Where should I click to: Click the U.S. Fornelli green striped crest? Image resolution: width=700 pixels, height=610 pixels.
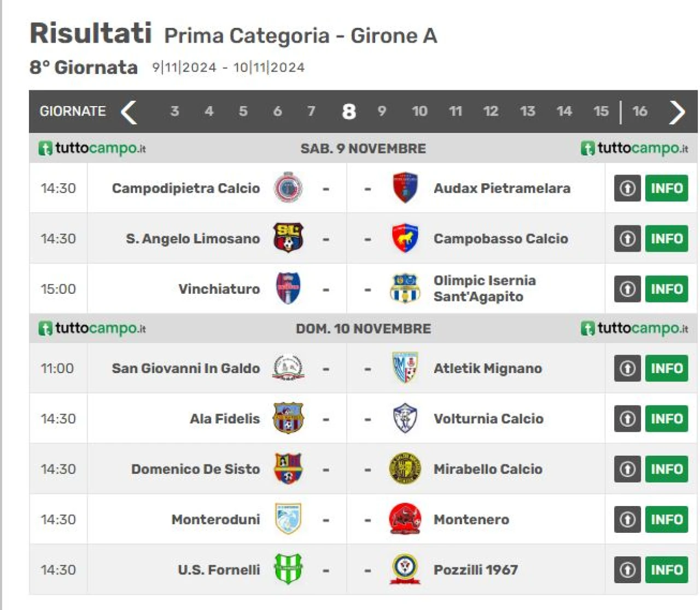click(x=288, y=569)
